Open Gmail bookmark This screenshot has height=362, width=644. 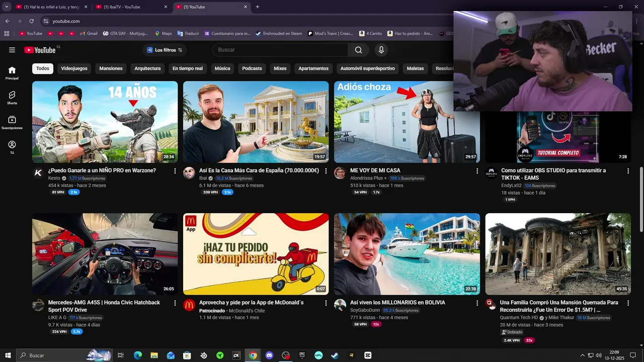[x=89, y=34]
